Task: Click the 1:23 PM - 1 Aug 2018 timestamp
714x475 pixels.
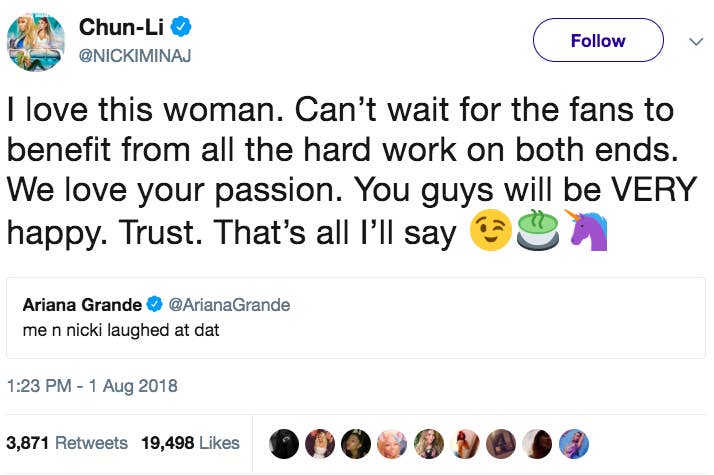Action: pos(91,386)
